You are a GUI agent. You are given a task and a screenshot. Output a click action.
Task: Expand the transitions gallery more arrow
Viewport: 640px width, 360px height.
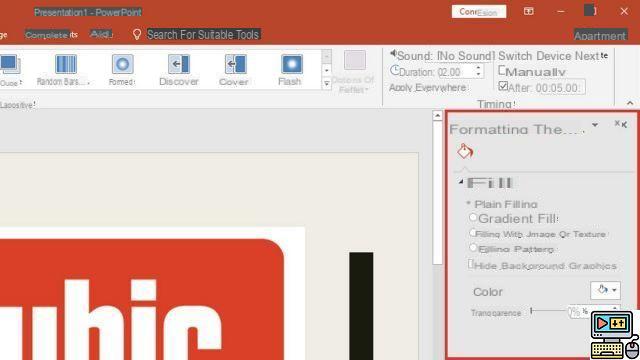tap(327, 84)
